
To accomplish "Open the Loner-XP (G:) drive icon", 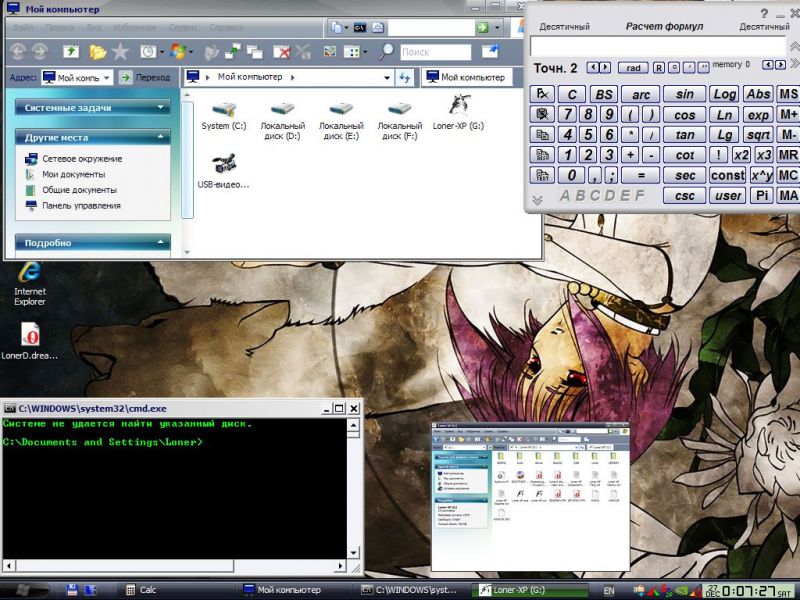I will (458, 108).
